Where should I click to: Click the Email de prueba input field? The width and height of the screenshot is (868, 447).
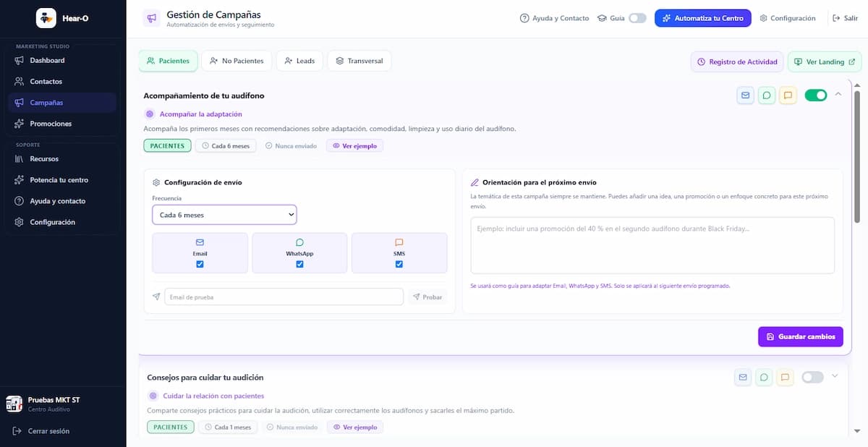pos(284,297)
